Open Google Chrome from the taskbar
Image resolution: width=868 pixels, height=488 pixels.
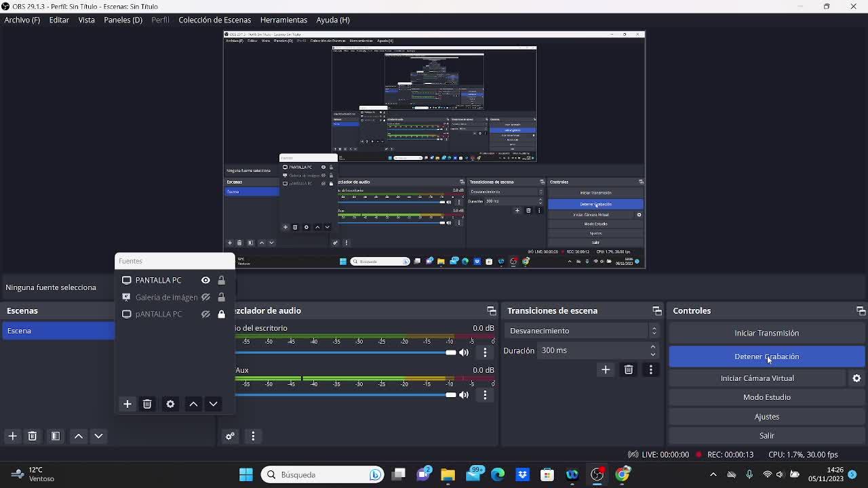(622, 474)
